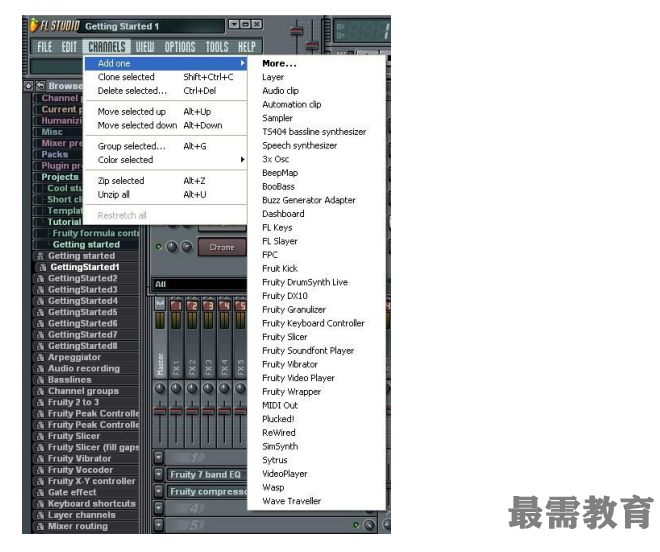Open Fruity 7 band EQ effect slot

click(x=207, y=475)
